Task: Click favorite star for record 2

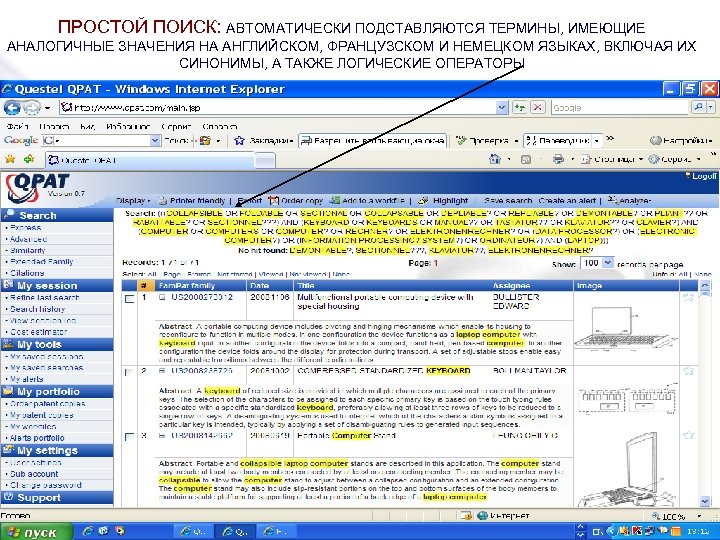Action: 688,371
